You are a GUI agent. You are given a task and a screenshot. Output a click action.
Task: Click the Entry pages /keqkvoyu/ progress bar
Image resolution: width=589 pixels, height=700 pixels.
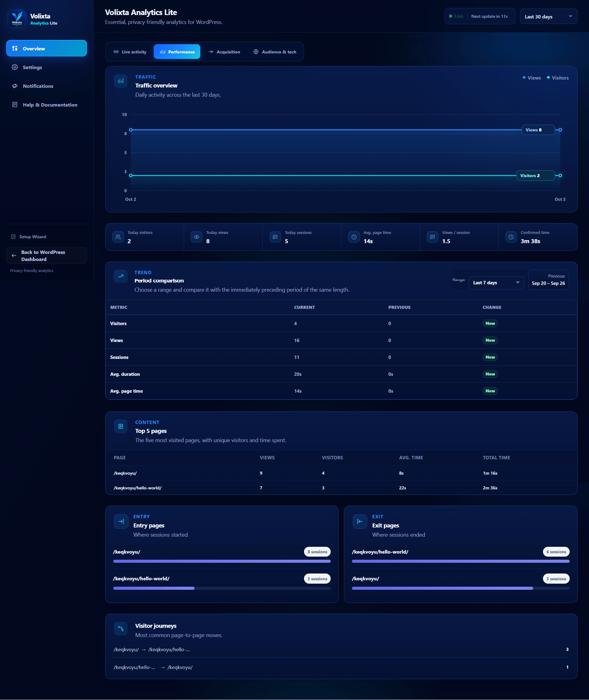(x=222, y=561)
